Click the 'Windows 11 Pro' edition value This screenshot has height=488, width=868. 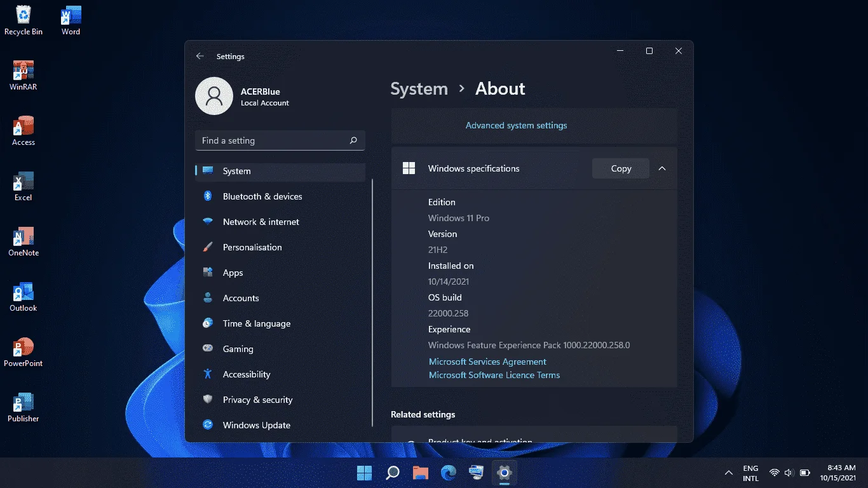(x=459, y=218)
